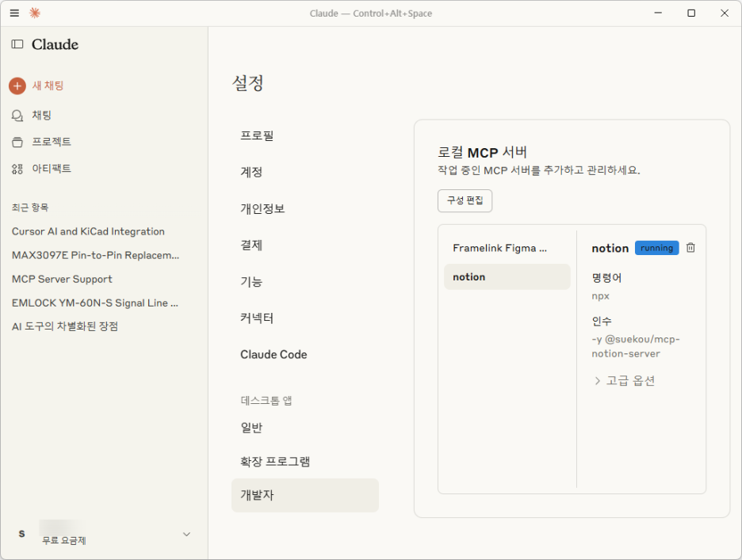Open the 결제 settings tab
742x560 pixels.
305,245
